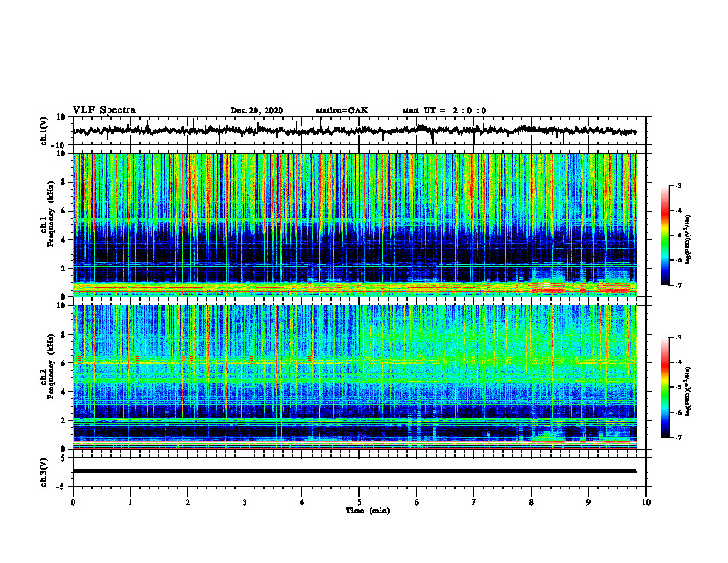The image size is (728, 563).
Task: Click the '-3' tick on ch.2 colorbar
Action: pyautogui.click(x=678, y=338)
